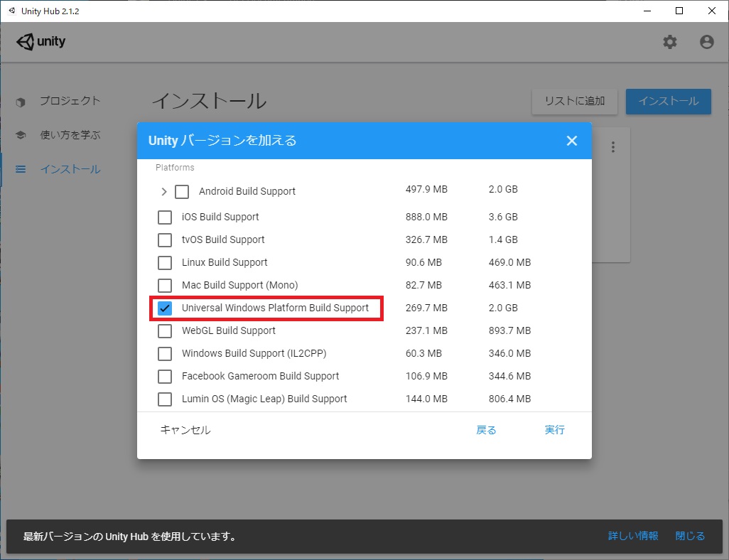Image resolution: width=729 pixels, height=560 pixels.
Task: Click the インストール list icon in sidebar
Action: pyautogui.click(x=21, y=169)
